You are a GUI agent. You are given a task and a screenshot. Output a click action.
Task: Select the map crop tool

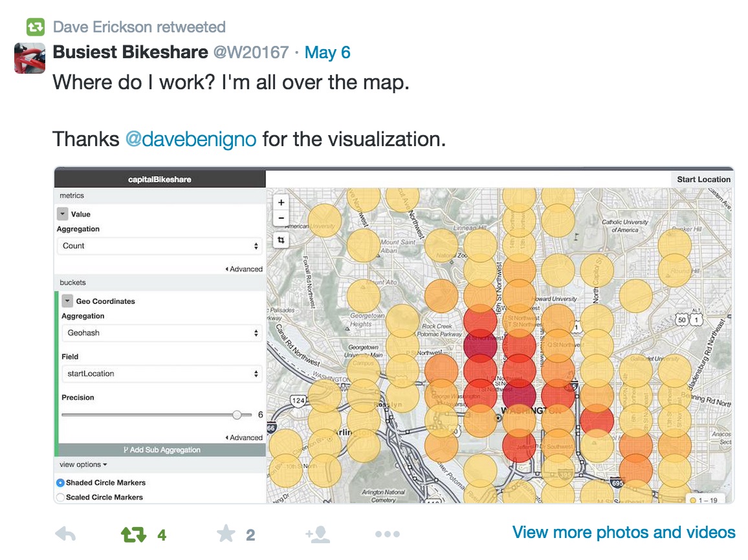pos(281,240)
